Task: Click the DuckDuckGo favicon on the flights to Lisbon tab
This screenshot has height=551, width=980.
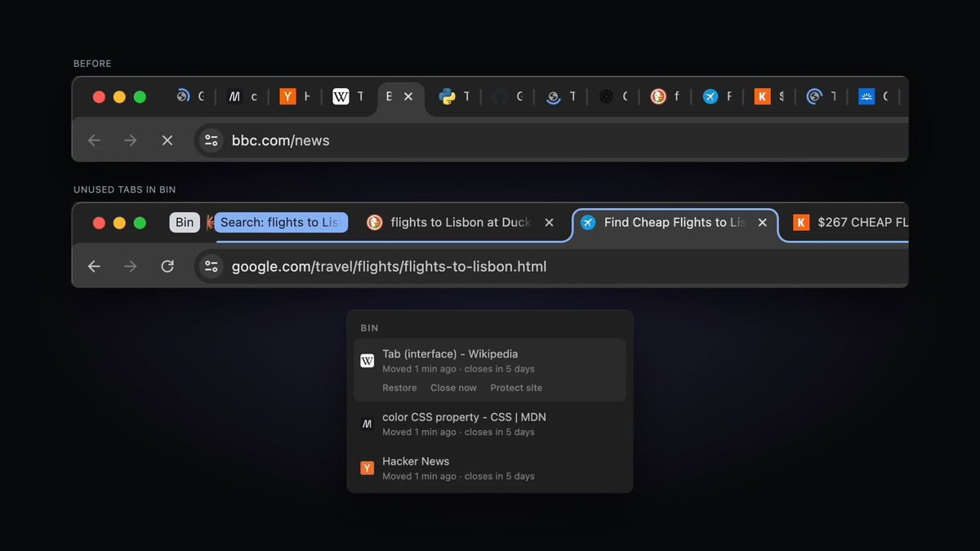Action: click(375, 222)
